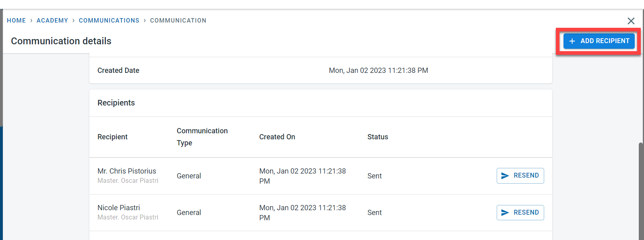Click the chevron after the Home breadcrumb
Image resolution: width=644 pixels, height=240 pixels.
pyautogui.click(x=31, y=21)
